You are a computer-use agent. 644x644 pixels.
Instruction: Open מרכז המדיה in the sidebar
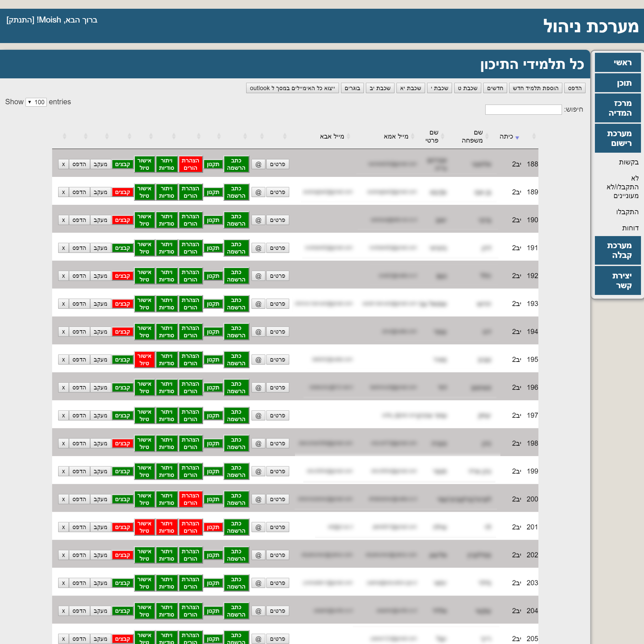pyautogui.click(x=618, y=108)
